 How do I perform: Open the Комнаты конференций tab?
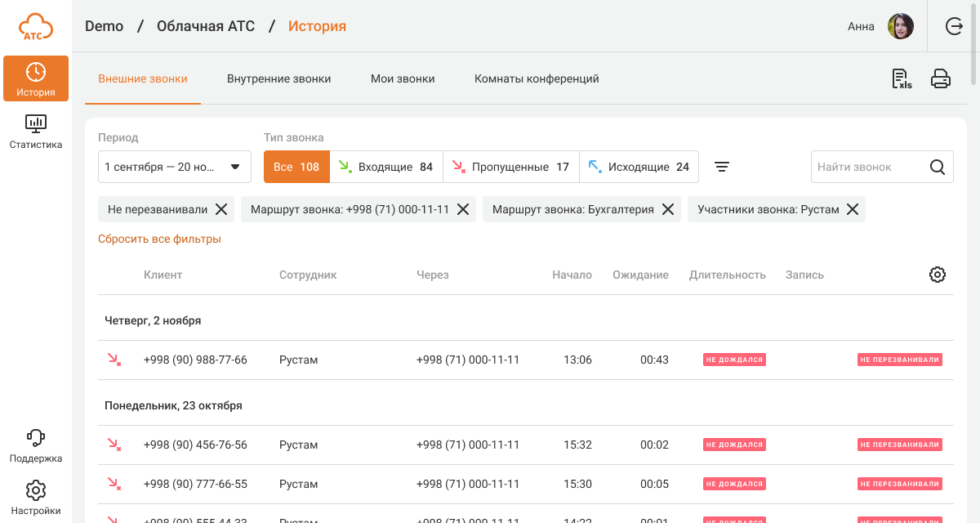point(537,79)
